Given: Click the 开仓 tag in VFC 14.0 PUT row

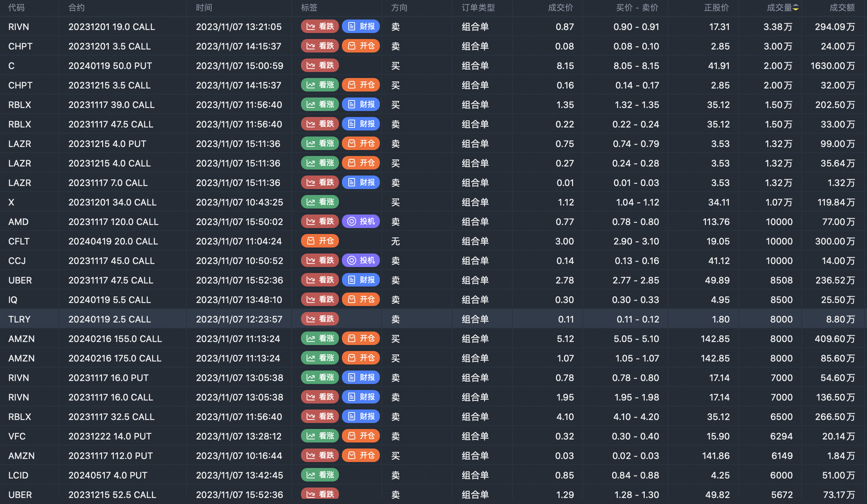Looking at the screenshot, I should click(x=361, y=436).
